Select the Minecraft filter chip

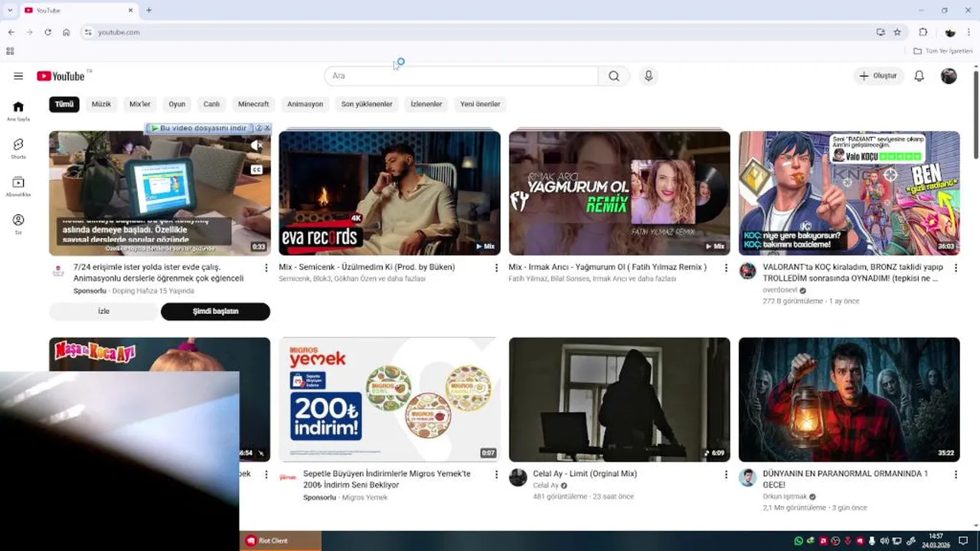(x=253, y=104)
